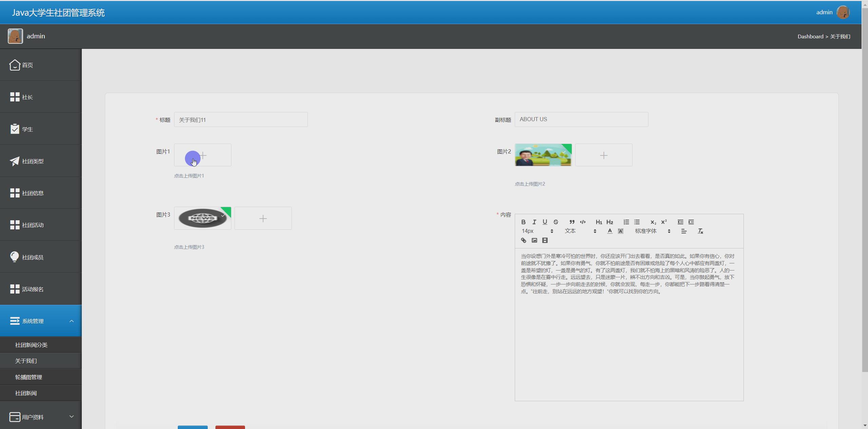Toggle underline formatting in the editor
This screenshot has height=429, width=868.
(x=545, y=222)
